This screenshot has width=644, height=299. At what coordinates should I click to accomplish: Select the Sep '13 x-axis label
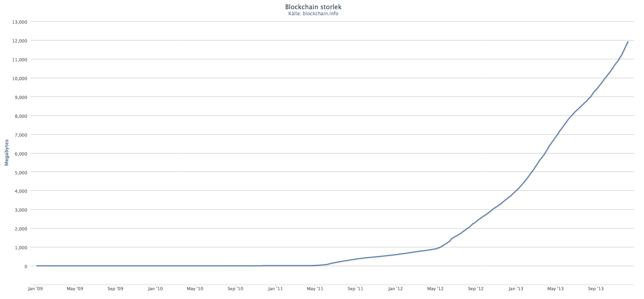pos(596,289)
